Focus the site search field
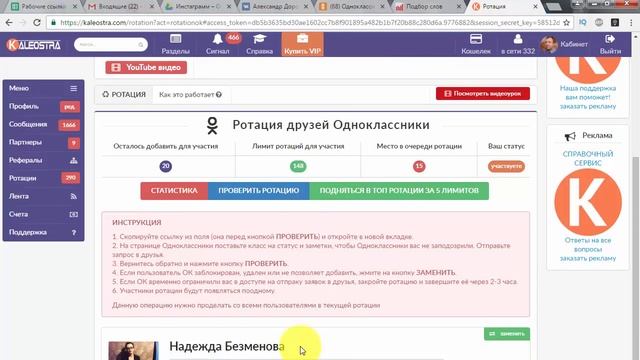Viewport: 640px width, 360px height. (x=111, y=44)
